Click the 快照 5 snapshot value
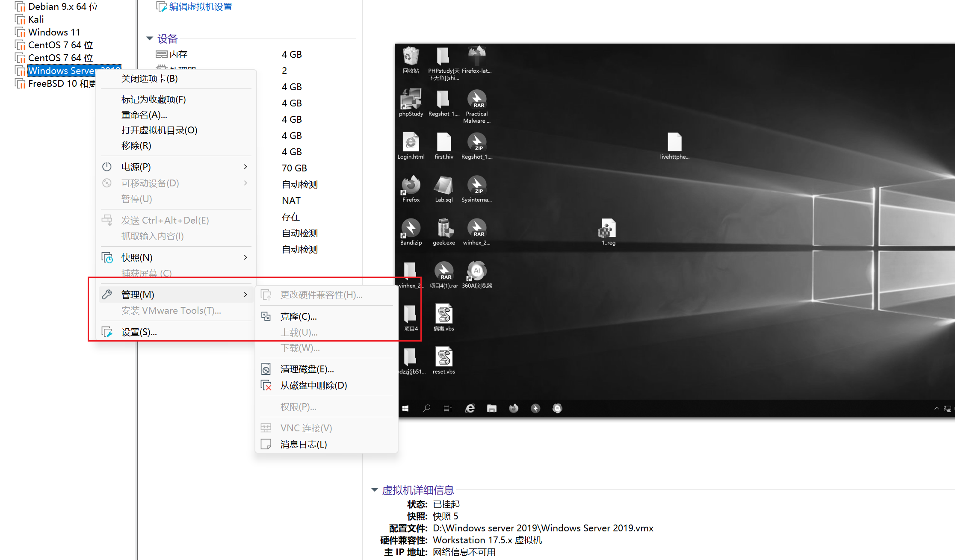 pos(445,516)
